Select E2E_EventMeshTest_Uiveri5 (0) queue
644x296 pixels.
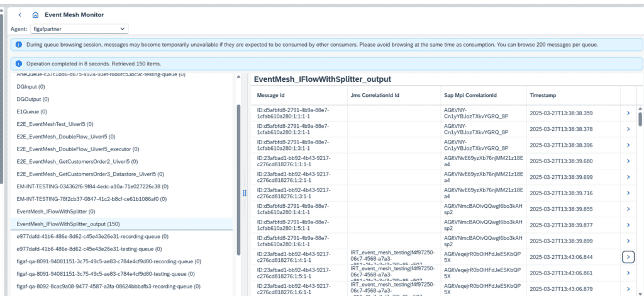(x=121, y=124)
